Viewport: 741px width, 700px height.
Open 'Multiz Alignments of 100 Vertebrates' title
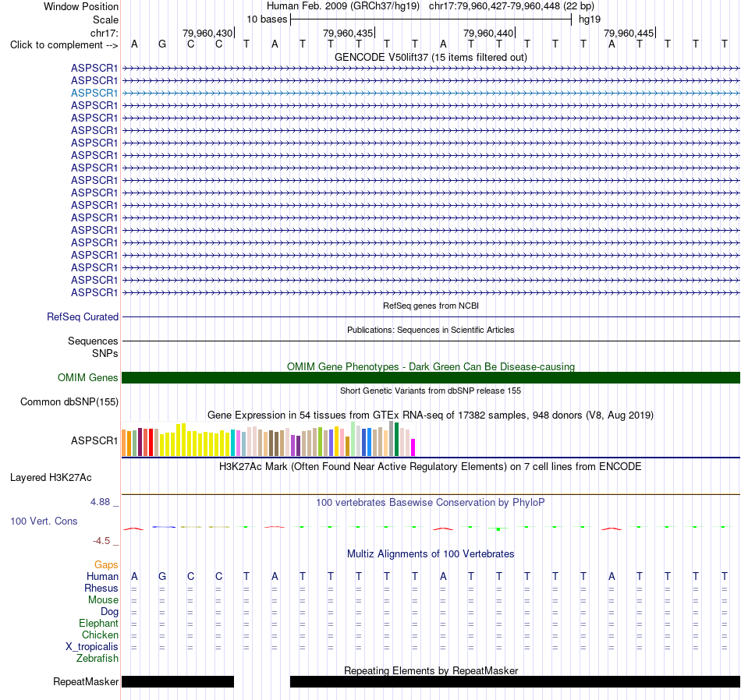tap(431, 554)
